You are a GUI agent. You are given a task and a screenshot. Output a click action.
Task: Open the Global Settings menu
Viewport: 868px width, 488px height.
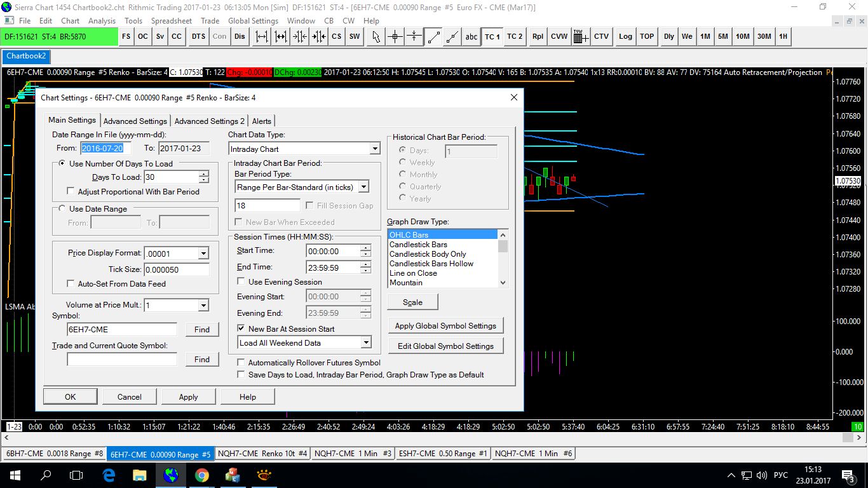pyautogui.click(x=253, y=20)
